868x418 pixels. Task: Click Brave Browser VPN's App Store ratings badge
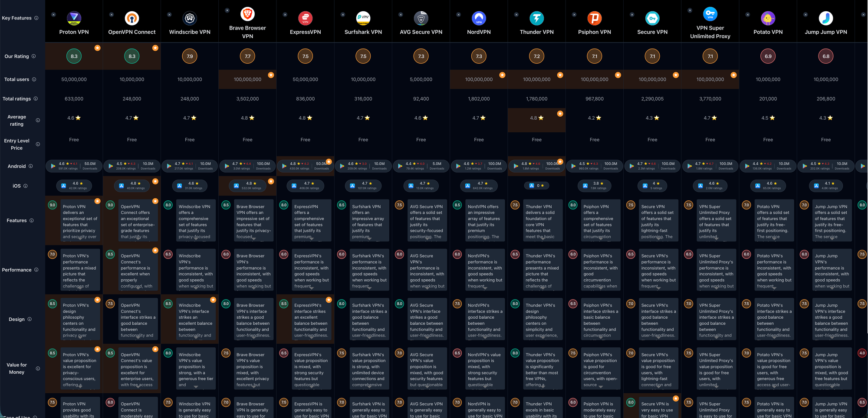[x=247, y=186]
